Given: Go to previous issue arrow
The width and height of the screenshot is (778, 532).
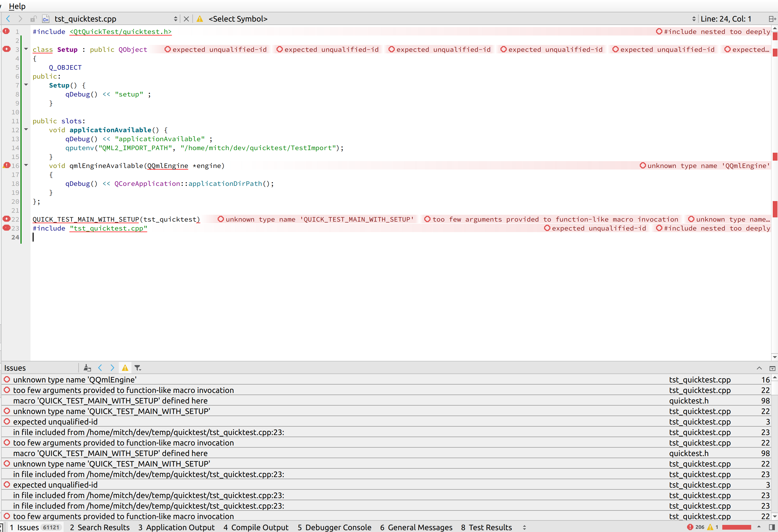Looking at the screenshot, I should [x=100, y=368].
